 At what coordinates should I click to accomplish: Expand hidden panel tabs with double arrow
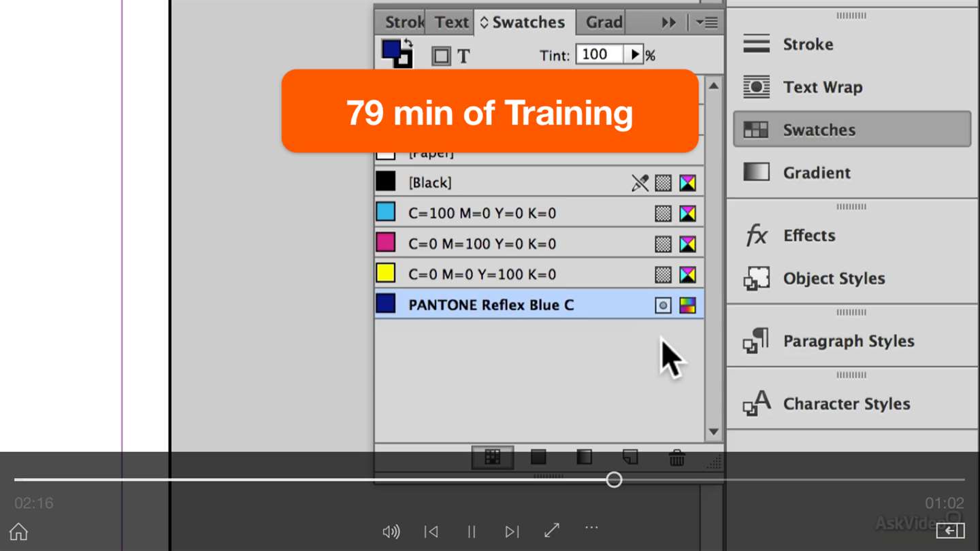tap(669, 23)
